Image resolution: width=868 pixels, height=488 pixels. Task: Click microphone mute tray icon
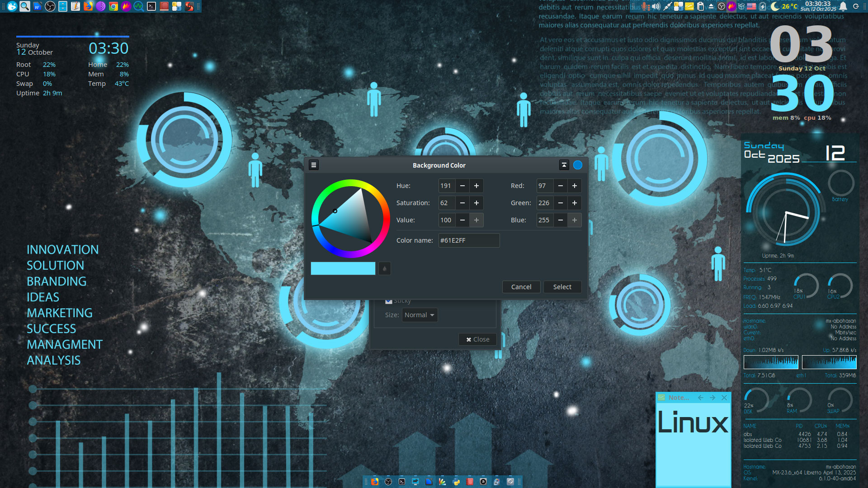point(645,6)
